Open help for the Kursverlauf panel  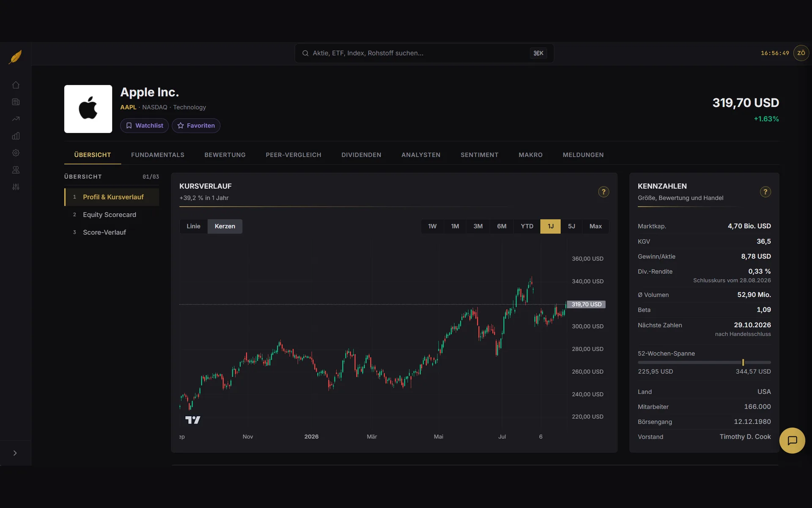pos(604,192)
